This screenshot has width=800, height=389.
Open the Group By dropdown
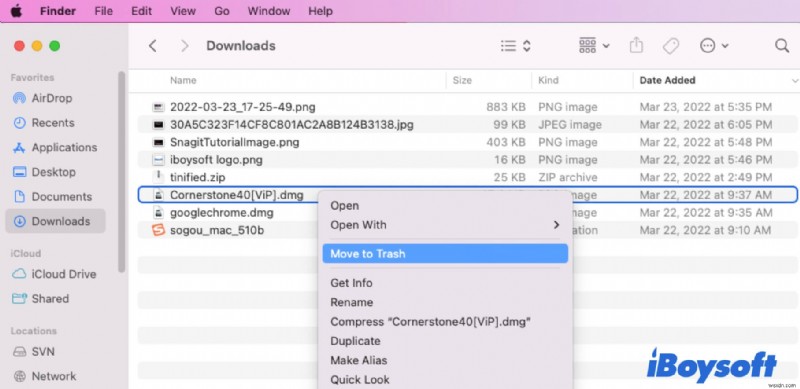click(x=594, y=45)
